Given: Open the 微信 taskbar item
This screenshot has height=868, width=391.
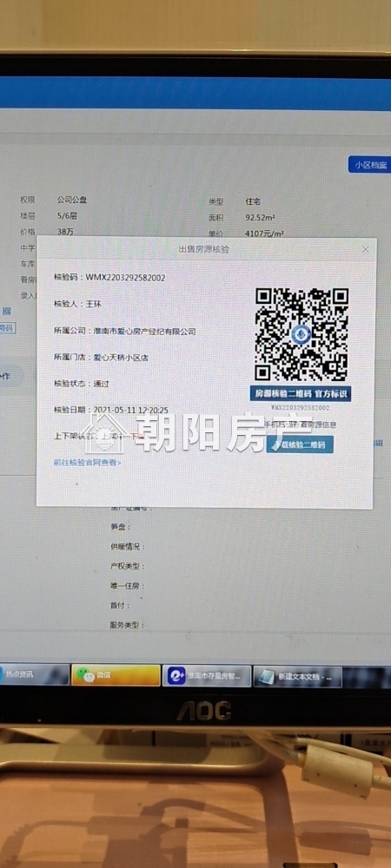Looking at the screenshot, I should 116,674.
